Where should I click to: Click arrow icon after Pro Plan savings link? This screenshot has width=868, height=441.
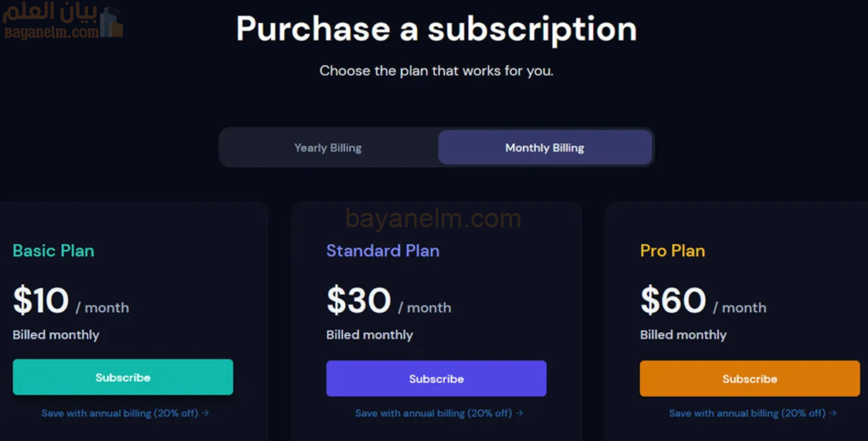tap(833, 413)
